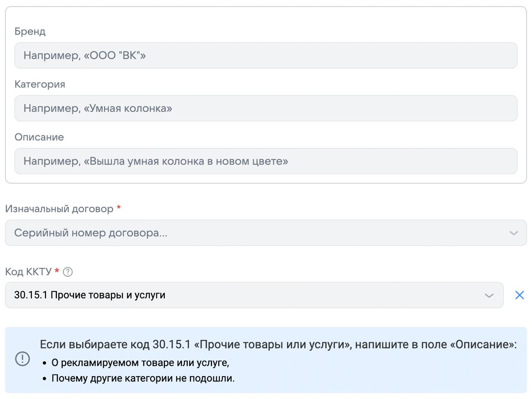
Task: Select the Описание field label
Action: pyautogui.click(x=39, y=137)
